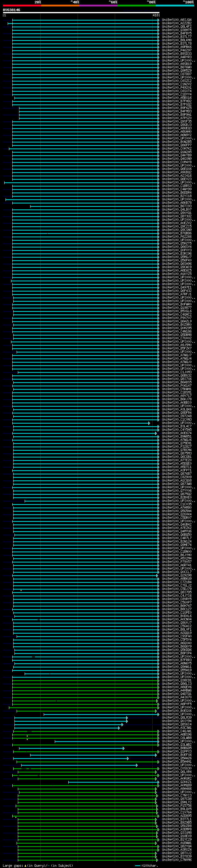The width and height of the screenshot is (197, 868).
Task: Click the green ~80% identity legend segment
Action: 137,6
